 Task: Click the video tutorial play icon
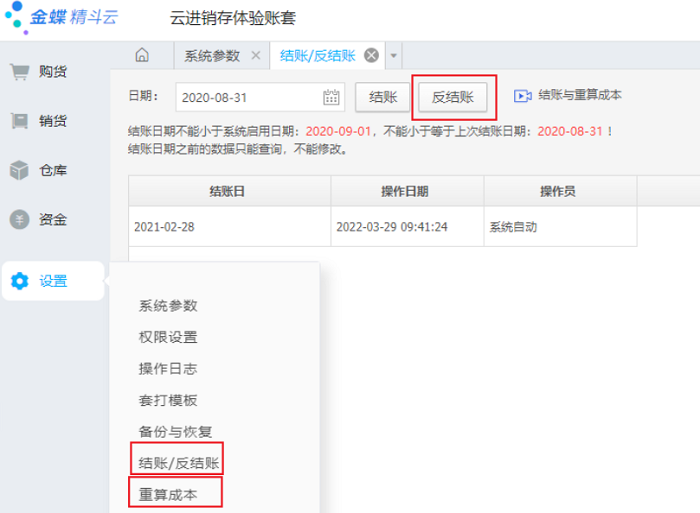(522, 96)
